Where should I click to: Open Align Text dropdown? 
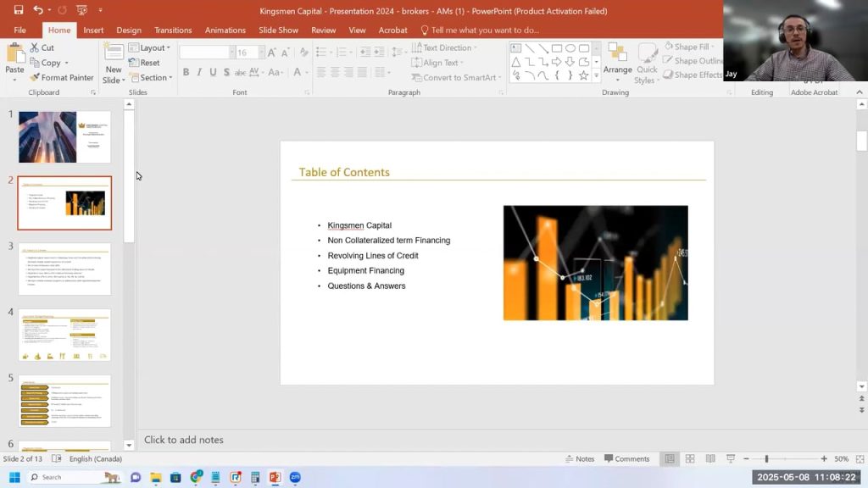tap(437, 63)
